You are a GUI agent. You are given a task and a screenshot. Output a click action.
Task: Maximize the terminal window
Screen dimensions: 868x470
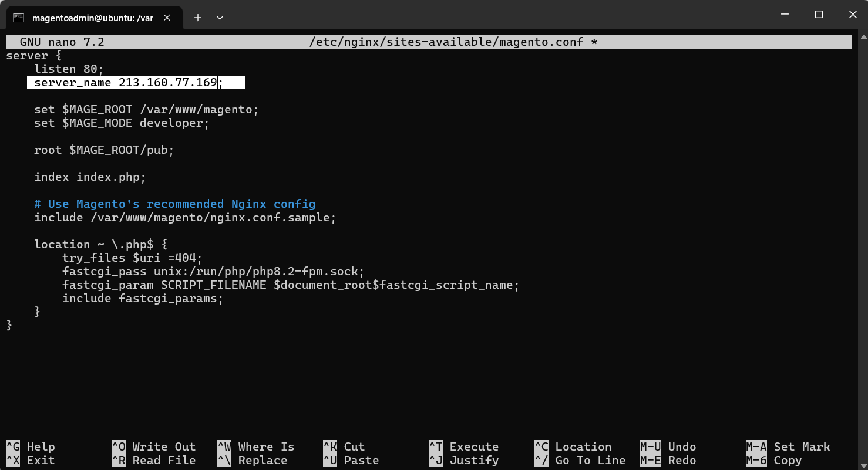coord(819,15)
